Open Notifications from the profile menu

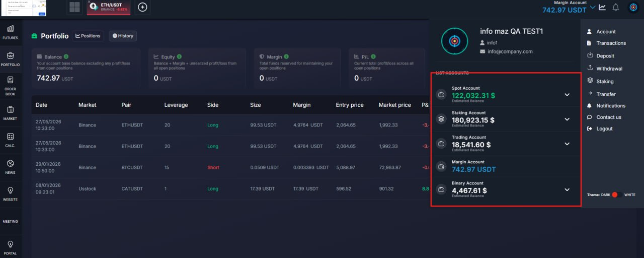pyautogui.click(x=606, y=106)
